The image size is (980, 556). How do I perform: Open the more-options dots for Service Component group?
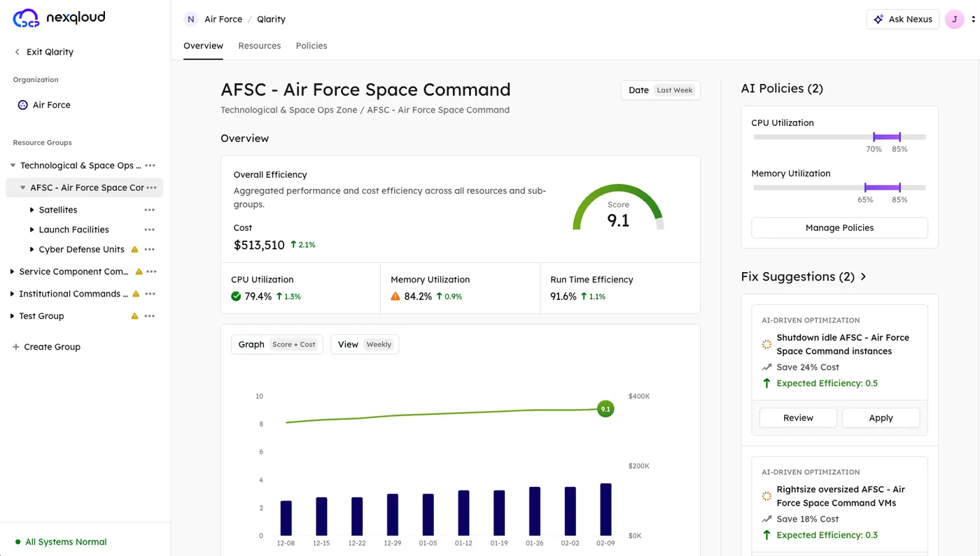tap(151, 271)
